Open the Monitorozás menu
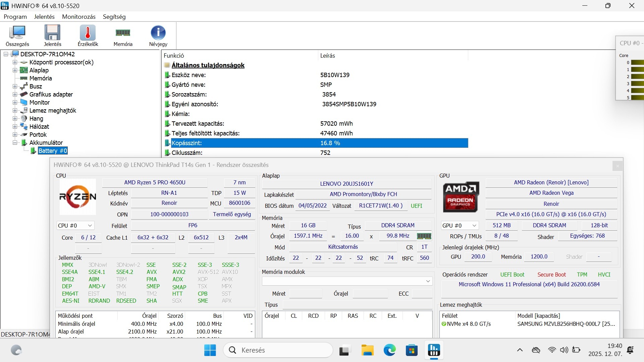 tap(78, 17)
